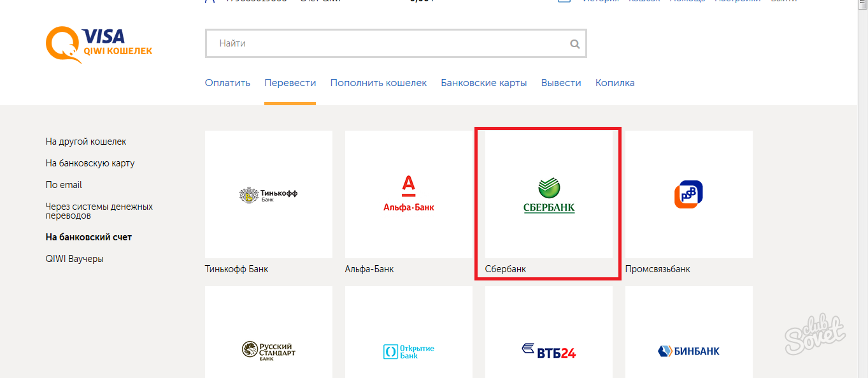Viewport: 868px width, 378px height.
Task: Choose На другой кошелек in sidebar
Action: tap(86, 142)
